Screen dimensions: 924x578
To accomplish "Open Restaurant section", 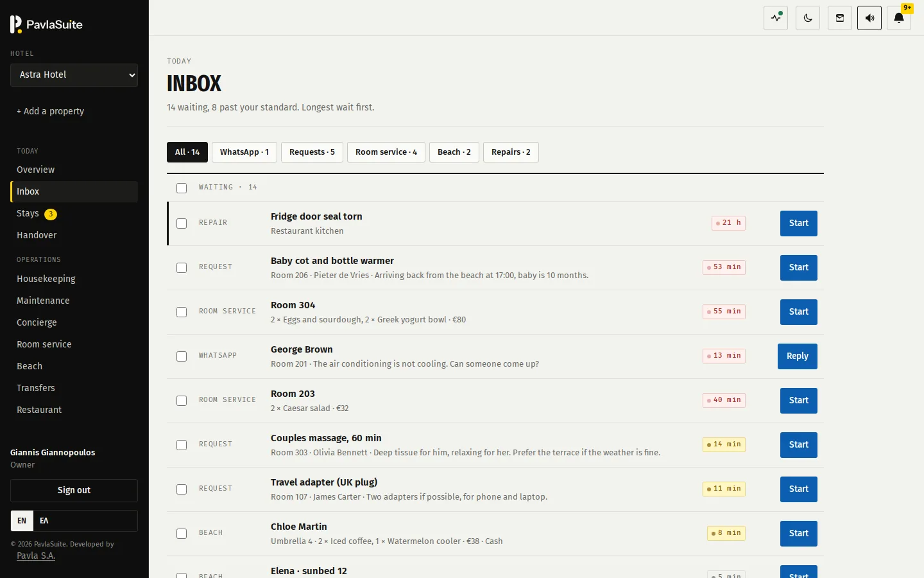I will 74,410.
